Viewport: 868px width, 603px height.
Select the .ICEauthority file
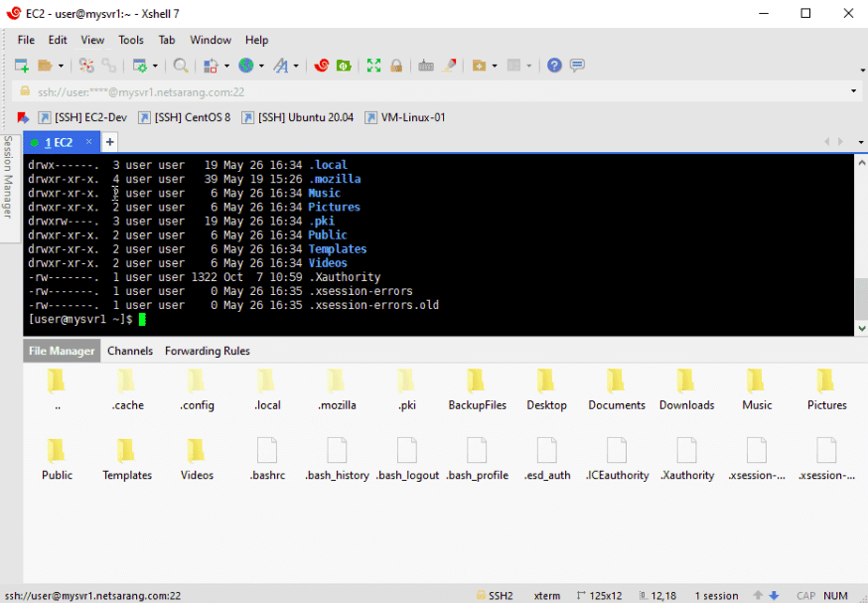pyautogui.click(x=617, y=460)
